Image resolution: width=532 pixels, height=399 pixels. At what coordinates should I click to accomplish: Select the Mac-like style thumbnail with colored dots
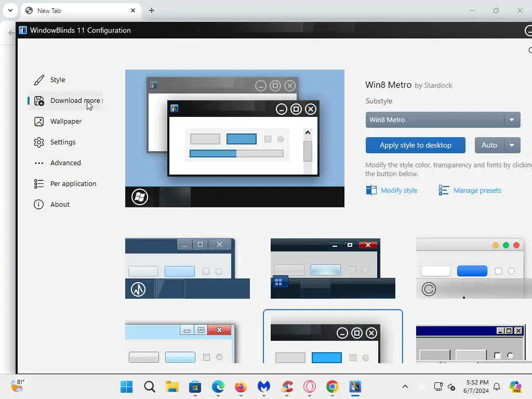(474, 269)
